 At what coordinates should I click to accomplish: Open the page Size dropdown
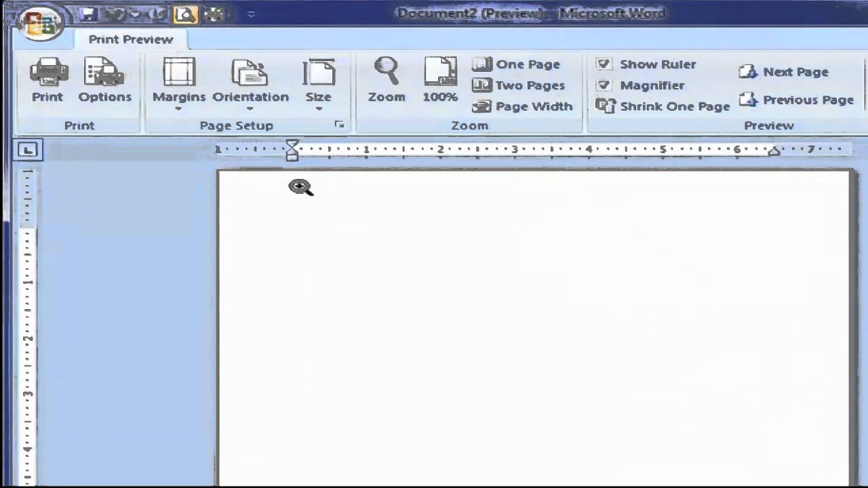[318, 83]
